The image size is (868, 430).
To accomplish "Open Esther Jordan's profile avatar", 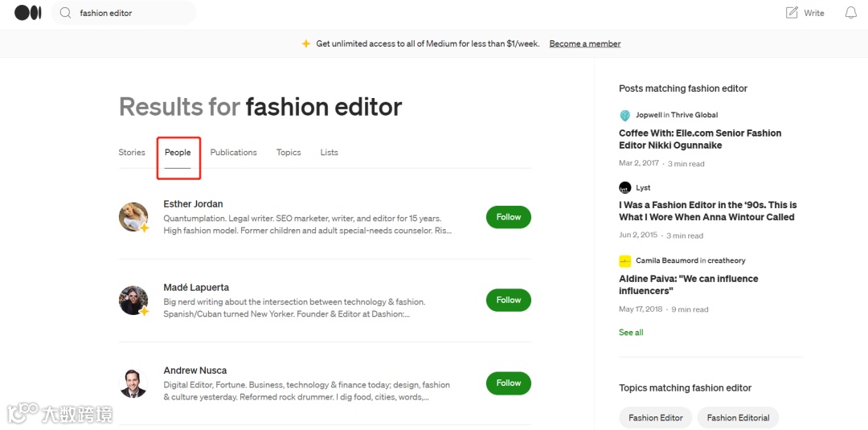I will tap(133, 217).
